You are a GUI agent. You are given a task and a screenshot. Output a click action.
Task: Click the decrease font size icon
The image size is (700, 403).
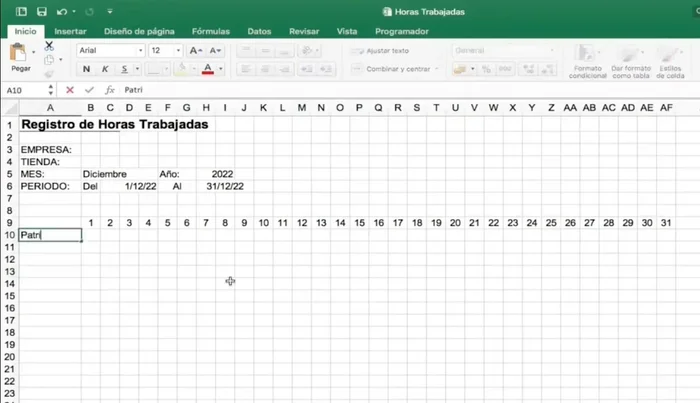[x=215, y=50]
